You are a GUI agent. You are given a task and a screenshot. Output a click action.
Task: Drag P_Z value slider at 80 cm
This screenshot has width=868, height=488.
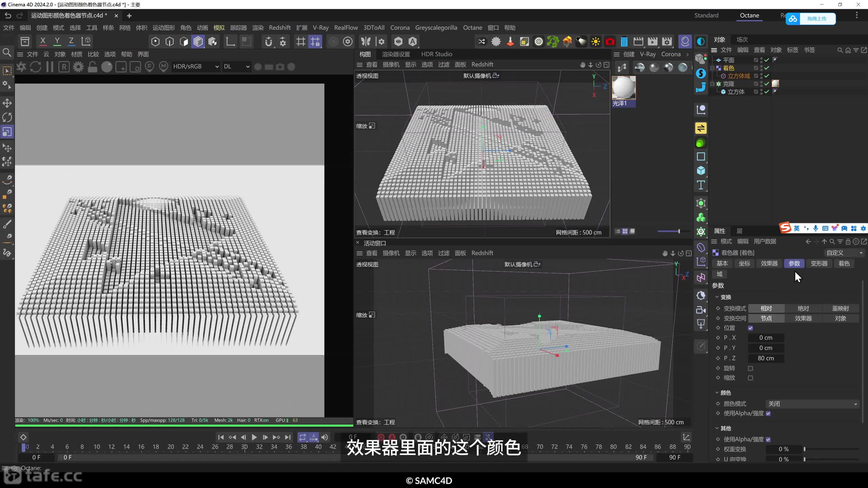[x=766, y=358]
